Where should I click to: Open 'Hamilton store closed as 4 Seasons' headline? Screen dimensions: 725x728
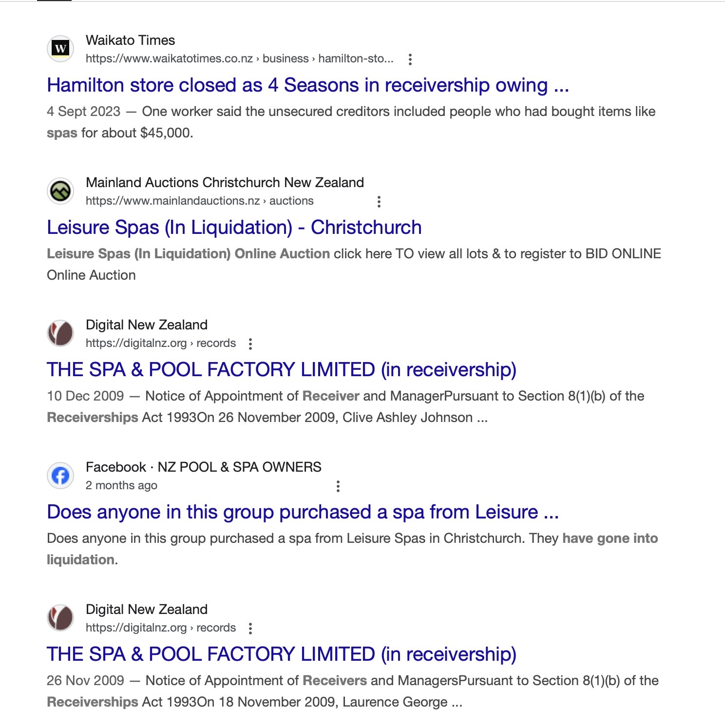(308, 85)
